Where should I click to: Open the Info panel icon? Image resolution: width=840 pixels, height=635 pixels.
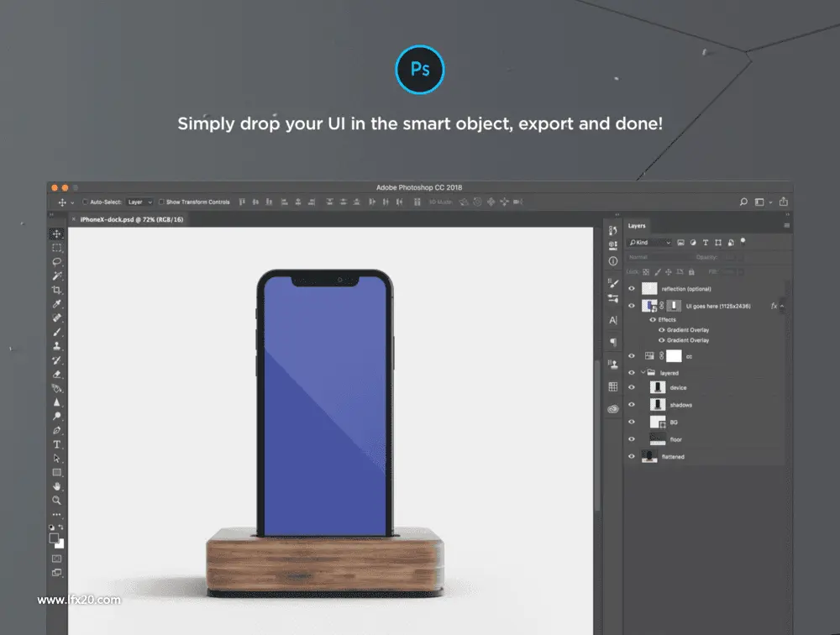pyautogui.click(x=613, y=261)
